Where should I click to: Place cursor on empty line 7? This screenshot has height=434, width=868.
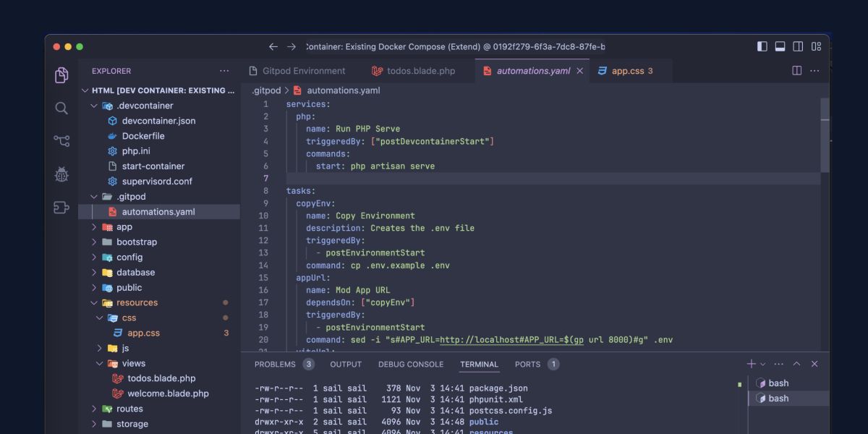[553, 179]
